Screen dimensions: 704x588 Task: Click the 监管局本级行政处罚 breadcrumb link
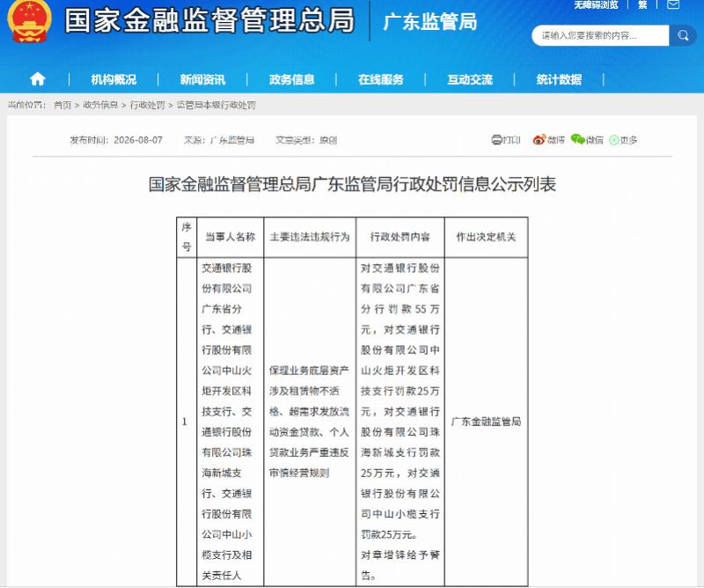click(x=216, y=105)
